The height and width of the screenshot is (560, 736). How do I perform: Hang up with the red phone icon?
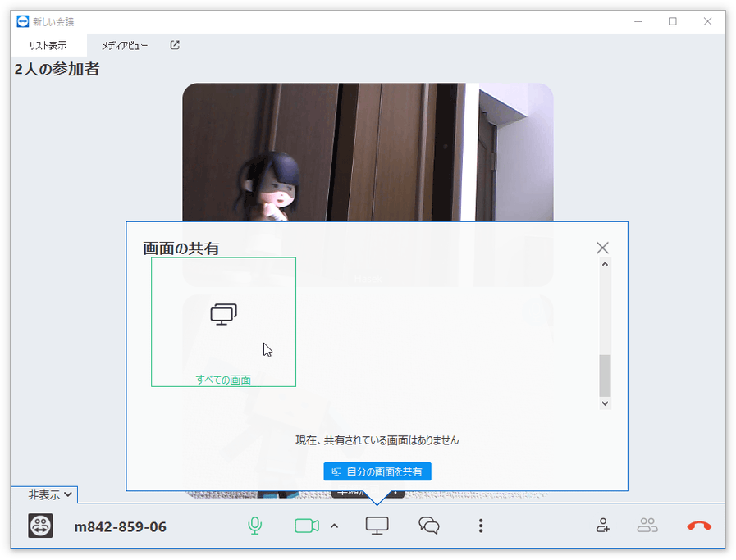click(x=699, y=526)
